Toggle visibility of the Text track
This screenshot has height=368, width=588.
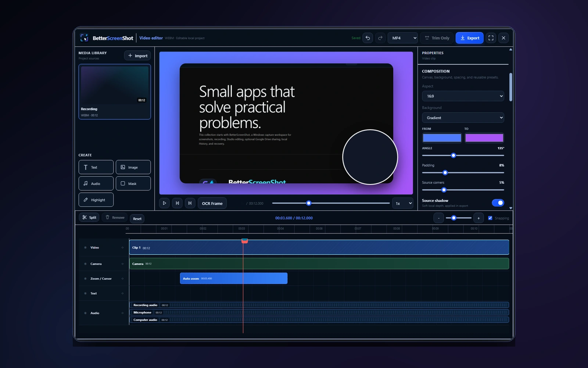[85, 293]
